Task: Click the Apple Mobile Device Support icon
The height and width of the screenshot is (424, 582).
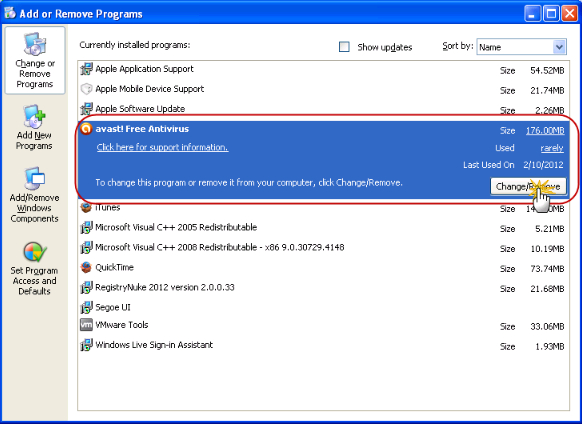Action: (x=86, y=89)
